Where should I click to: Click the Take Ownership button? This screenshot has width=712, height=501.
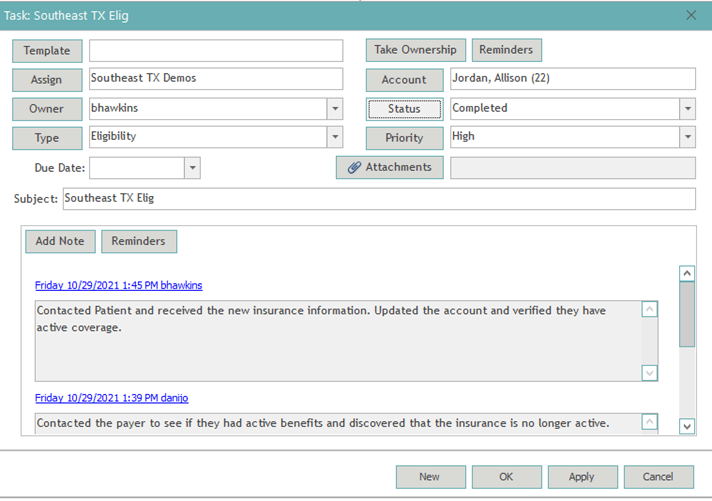[415, 50]
